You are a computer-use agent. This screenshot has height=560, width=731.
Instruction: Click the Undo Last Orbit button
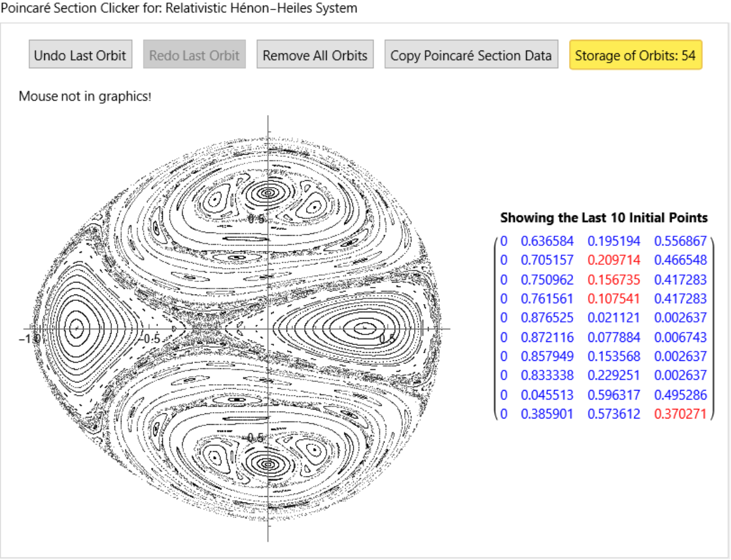[80, 55]
